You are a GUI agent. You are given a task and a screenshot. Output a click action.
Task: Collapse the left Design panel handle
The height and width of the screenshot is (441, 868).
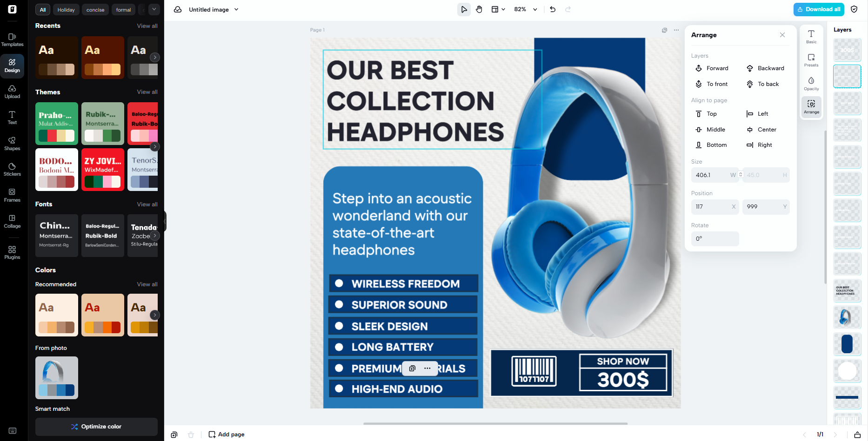[165, 221]
